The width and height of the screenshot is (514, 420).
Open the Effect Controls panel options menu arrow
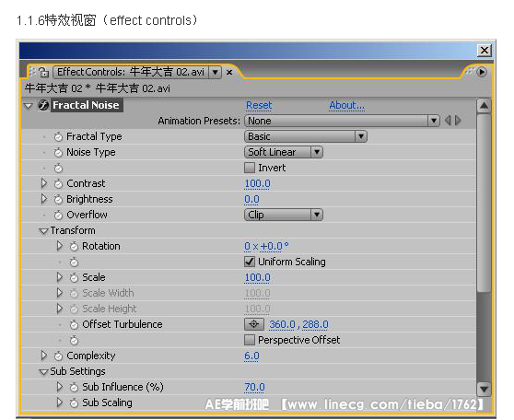482,72
